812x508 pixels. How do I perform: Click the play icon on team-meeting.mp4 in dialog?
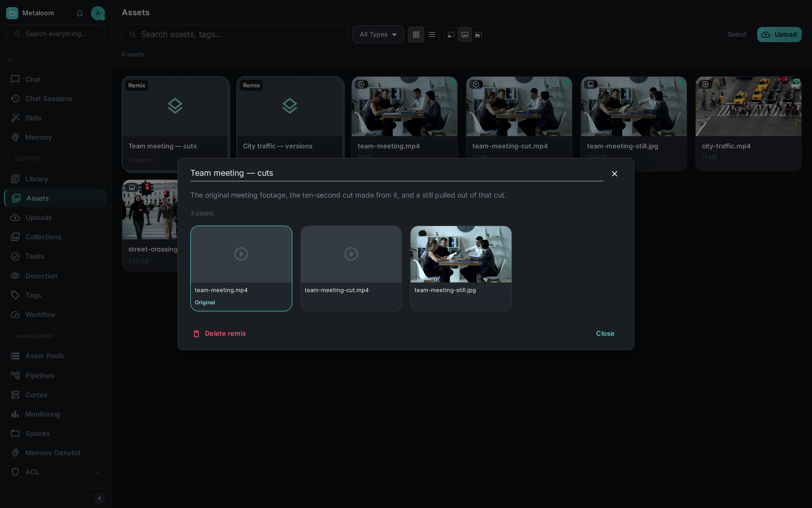(x=241, y=254)
